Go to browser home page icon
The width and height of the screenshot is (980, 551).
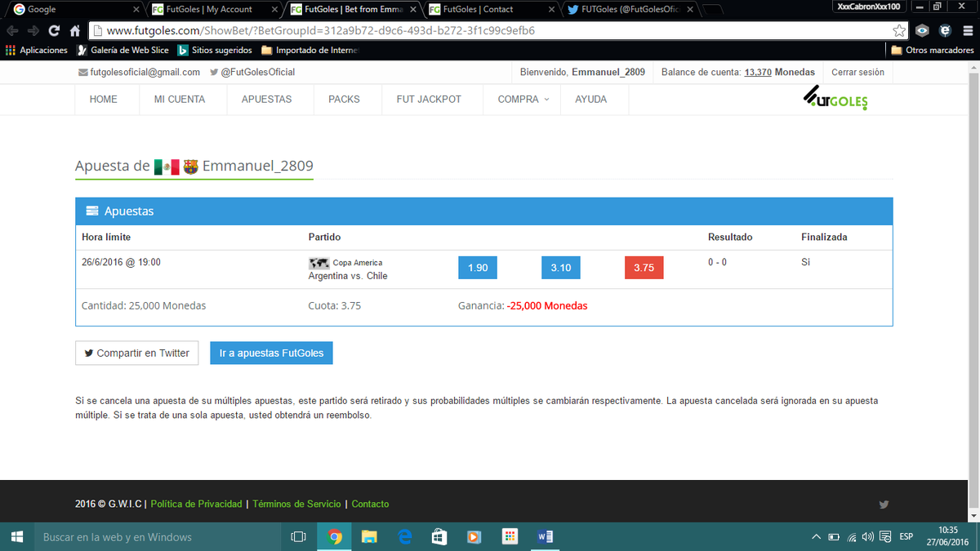tap(74, 31)
